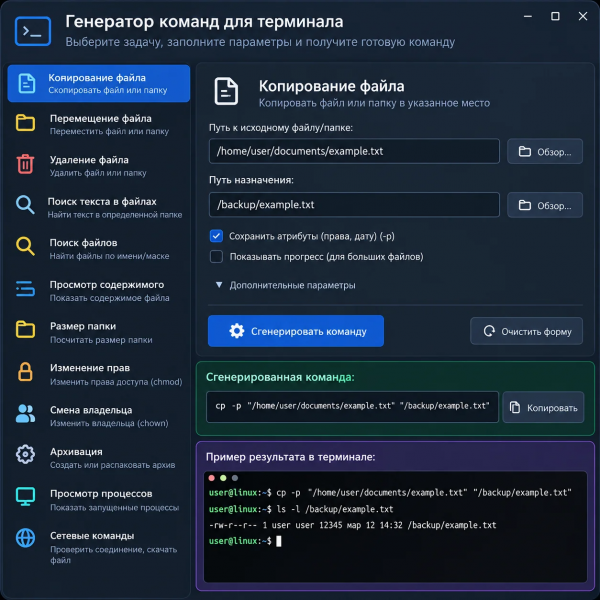Open the Смена владельца task
The height and width of the screenshot is (600, 600).
coord(99,416)
